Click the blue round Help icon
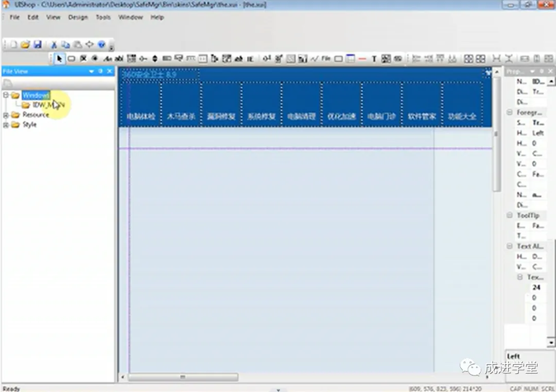The width and height of the screenshot is (556, 392). coord(102,45)
